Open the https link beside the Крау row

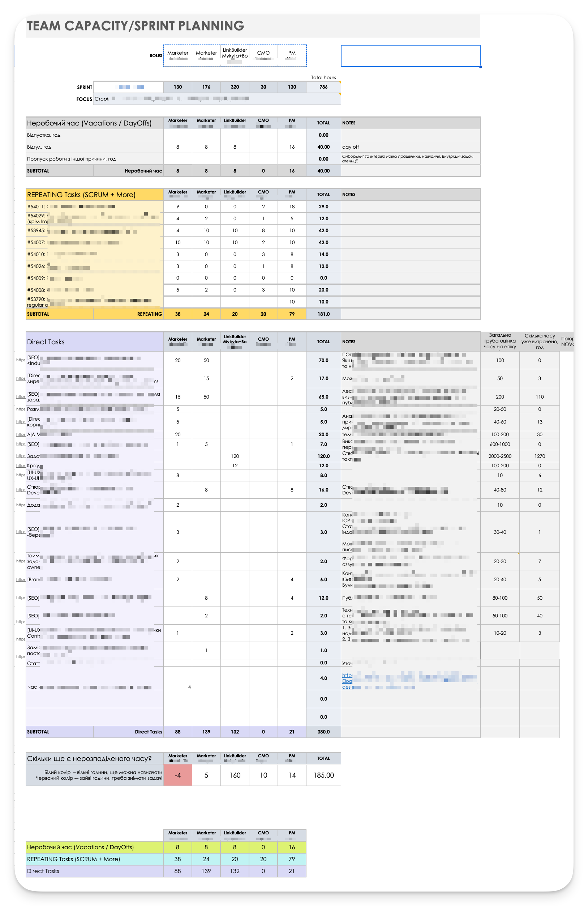(x=21, y=465)
